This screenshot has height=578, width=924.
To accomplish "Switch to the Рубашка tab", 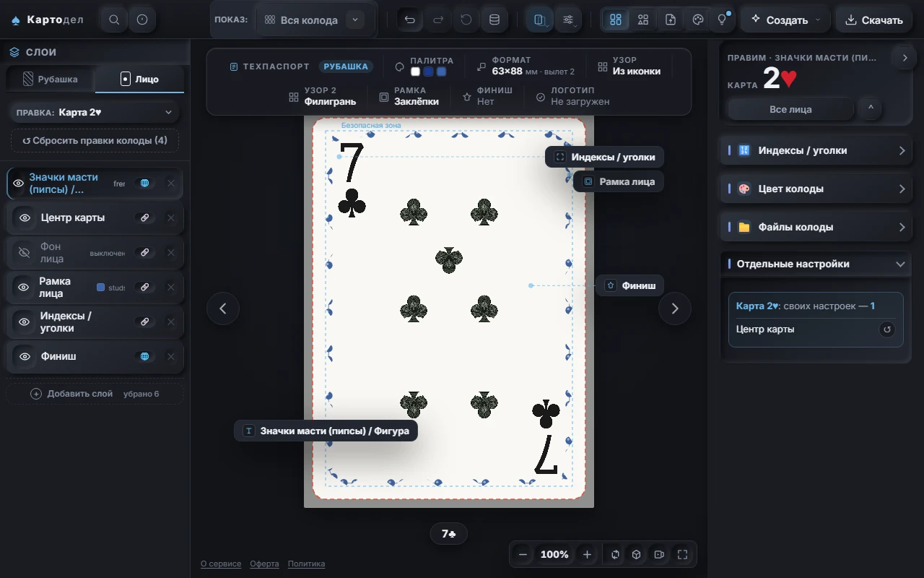I will (x=51, y=79).
